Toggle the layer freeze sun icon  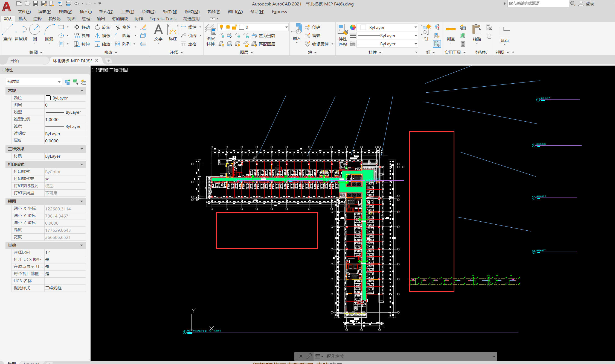(x=228, y=27)
